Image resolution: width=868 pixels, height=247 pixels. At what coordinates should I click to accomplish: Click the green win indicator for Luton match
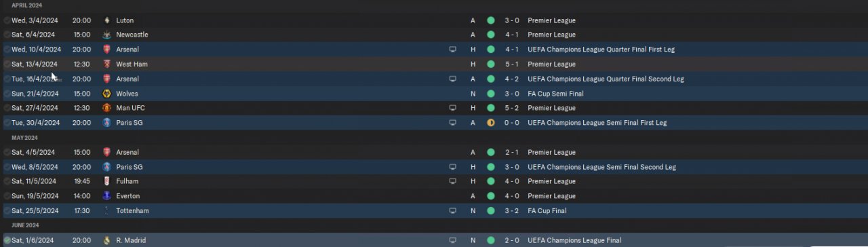[x=491, y=20]
